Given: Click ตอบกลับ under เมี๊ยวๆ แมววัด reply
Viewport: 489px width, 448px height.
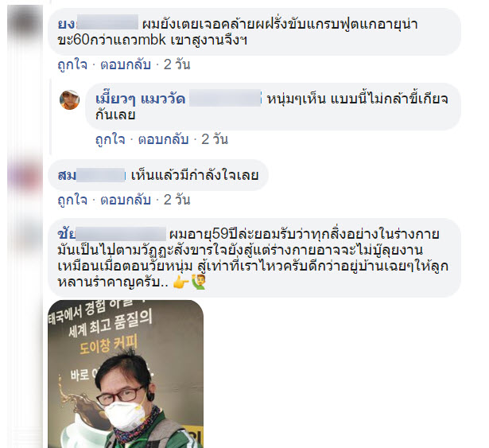Looking at the screenshot, I should click(164, 139).
